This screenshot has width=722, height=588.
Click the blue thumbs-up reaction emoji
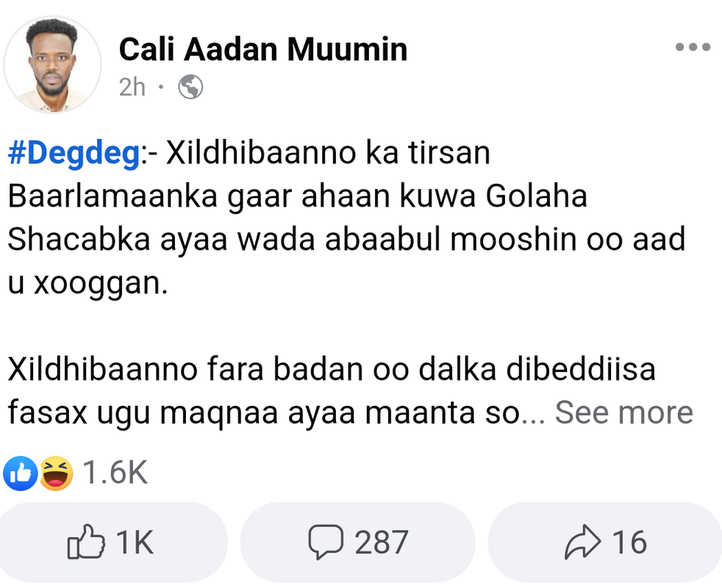[18, 474]
